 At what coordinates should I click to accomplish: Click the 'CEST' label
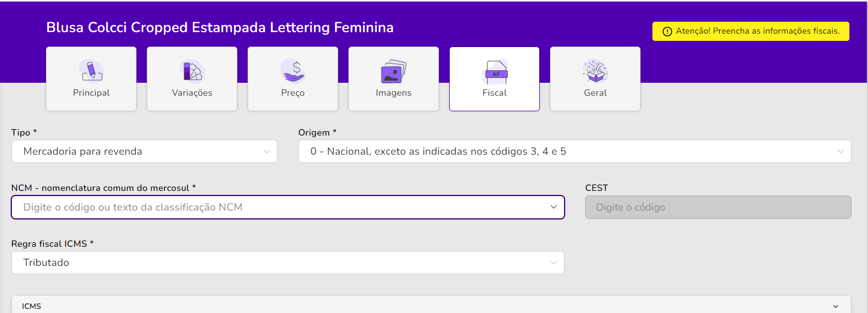(x=597, y=188)
